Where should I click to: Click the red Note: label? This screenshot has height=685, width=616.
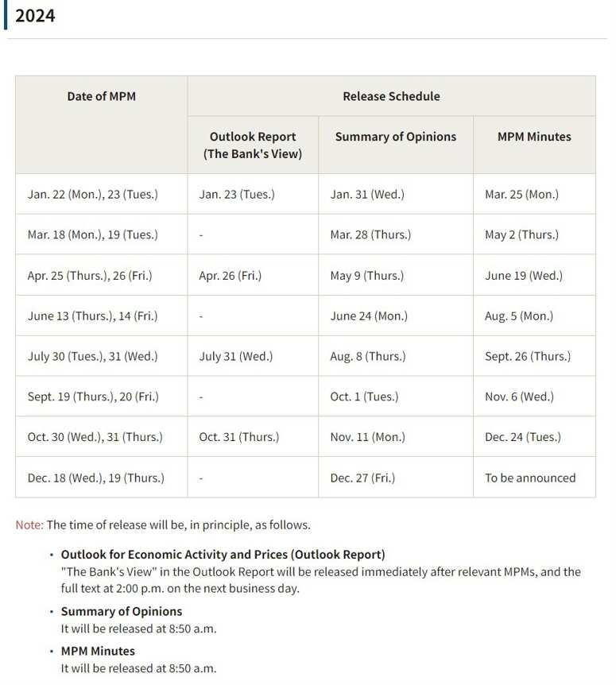click(x=29, y=524)
